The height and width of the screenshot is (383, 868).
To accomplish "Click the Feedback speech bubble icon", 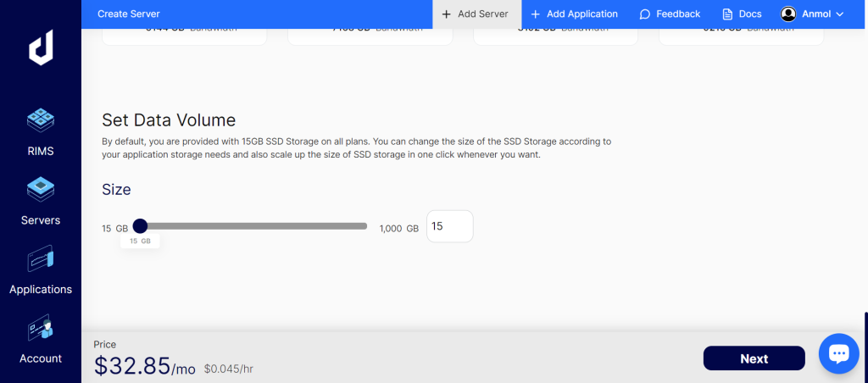I will tap(645, 14).
